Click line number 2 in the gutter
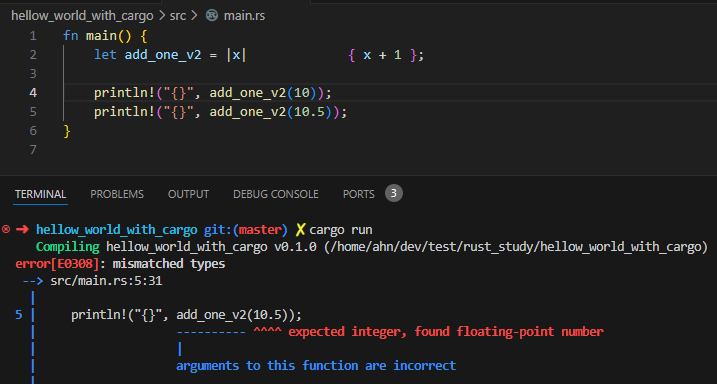 click(33, 55)
